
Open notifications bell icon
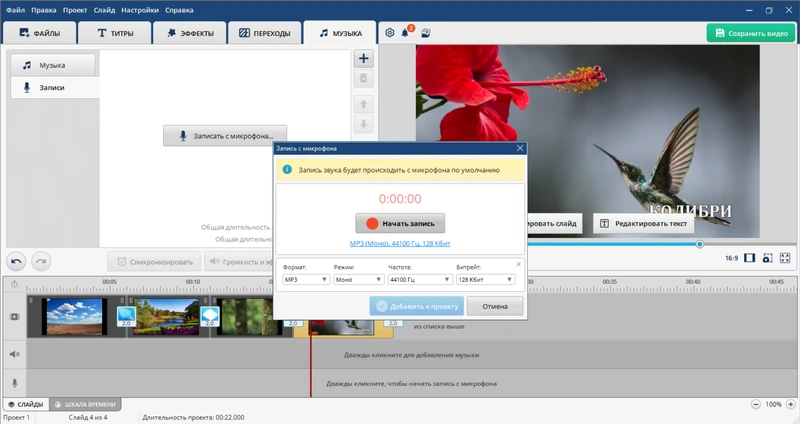click(x=406, y=33)
